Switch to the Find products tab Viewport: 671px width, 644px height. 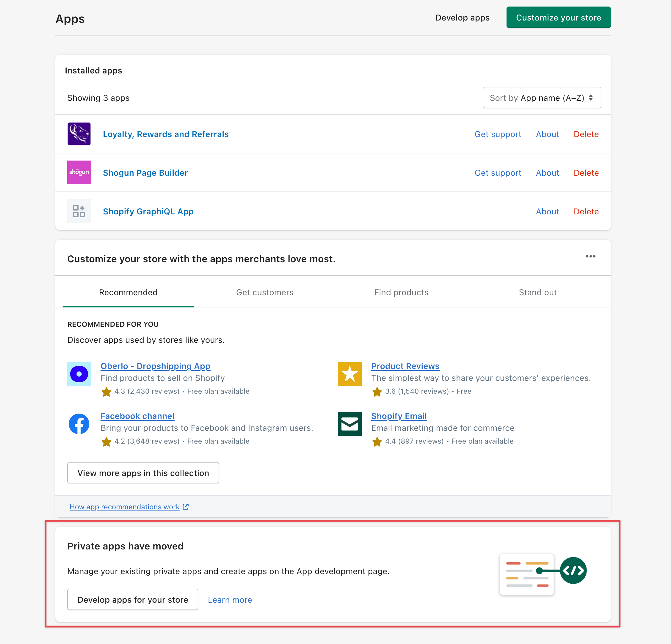pyautogui.click(x=401, y=293)
